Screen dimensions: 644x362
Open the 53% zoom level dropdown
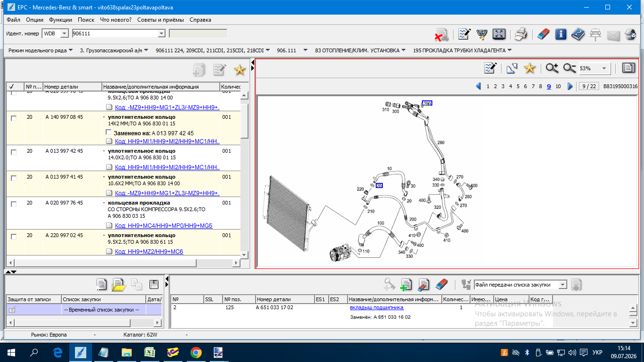604,68
